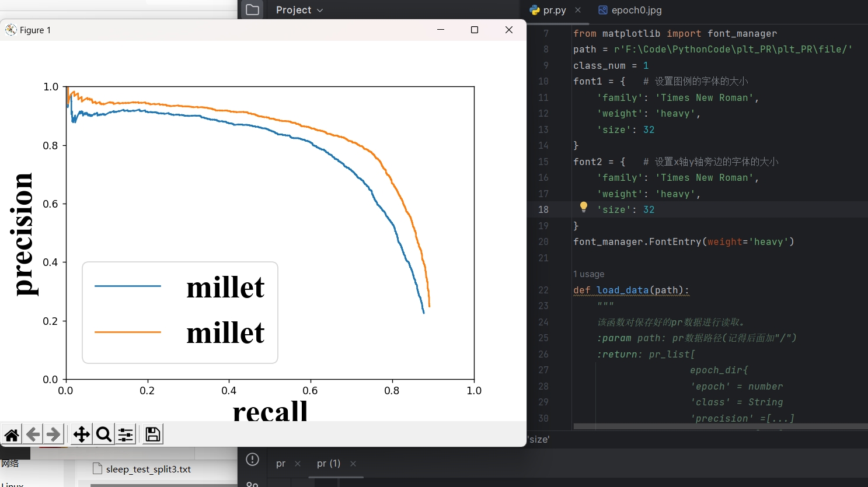Screen dimensions: 868x487
Task: Go forward to next plot view
Action: point(54,435)
